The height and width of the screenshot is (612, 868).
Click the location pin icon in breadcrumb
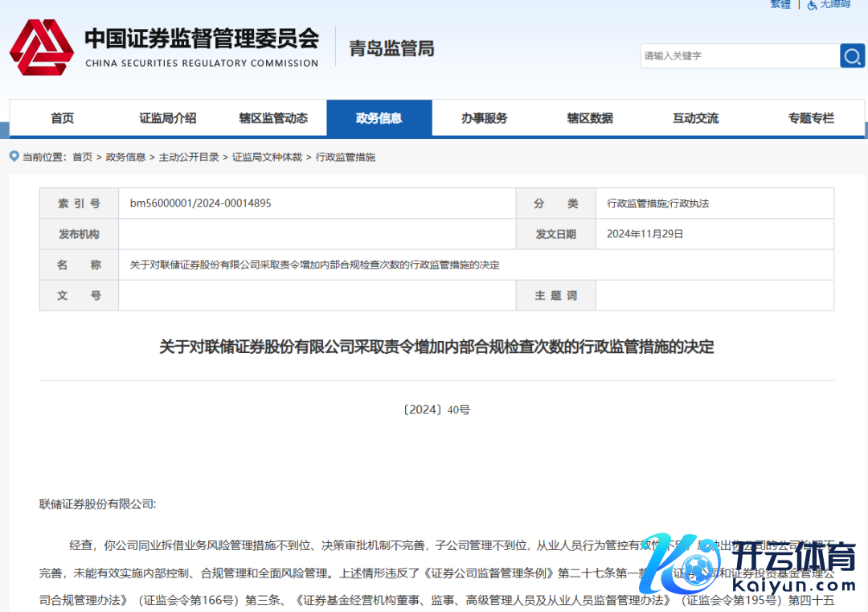[14, 156]
